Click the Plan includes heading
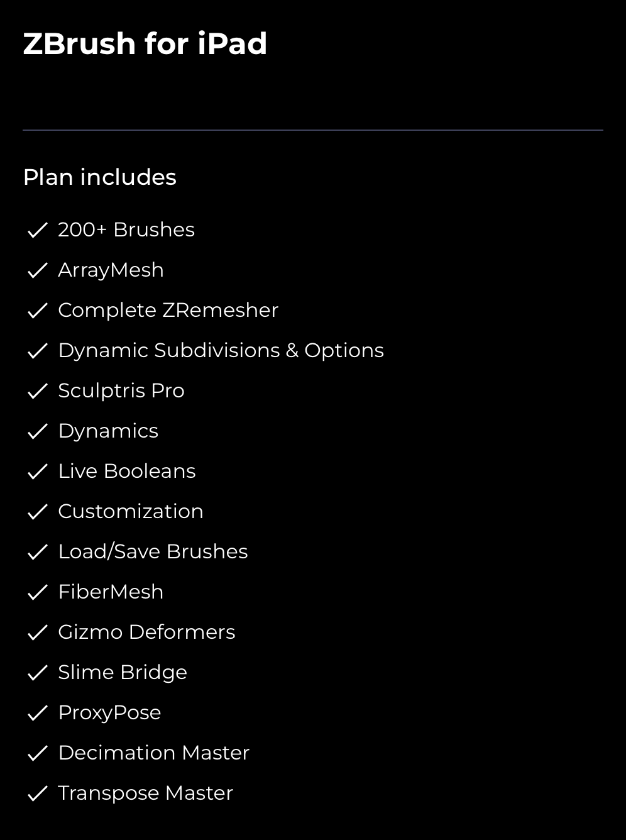The image size is (626, 840). coord(100,177)
